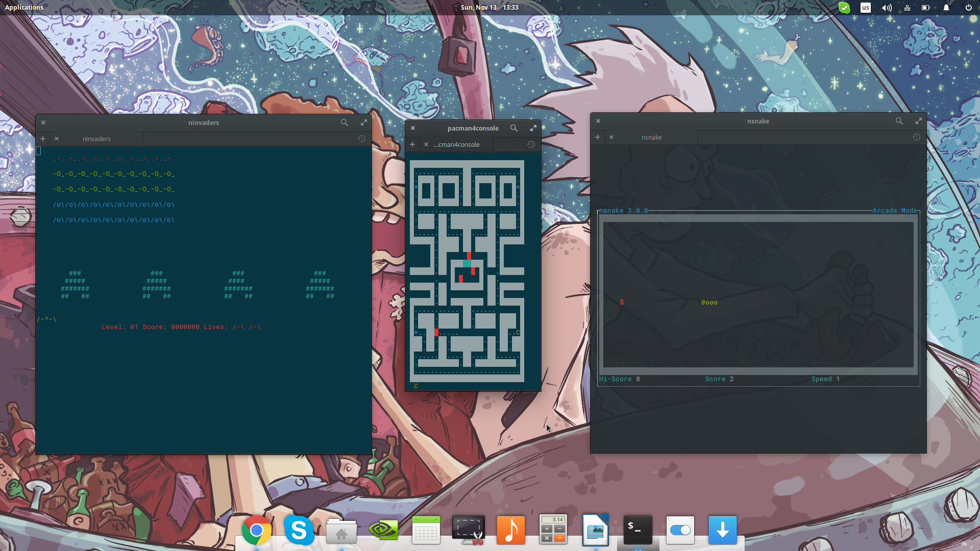Image resolution: width=980 pixels, height=551 pixels.
Task: Add new tab in pacman4console terminal
Action: click(412, 144)
